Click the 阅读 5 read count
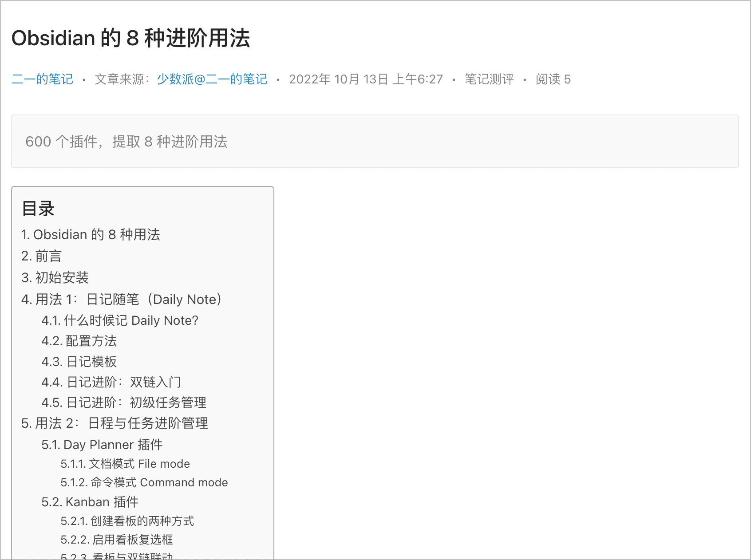This screenshot has width=751, height=560. 553,79
